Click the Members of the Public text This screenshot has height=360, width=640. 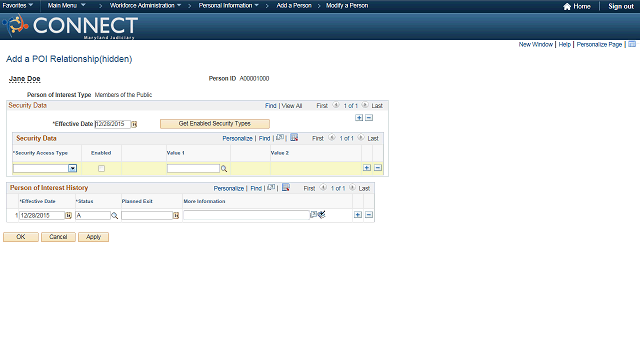point(123,95)
